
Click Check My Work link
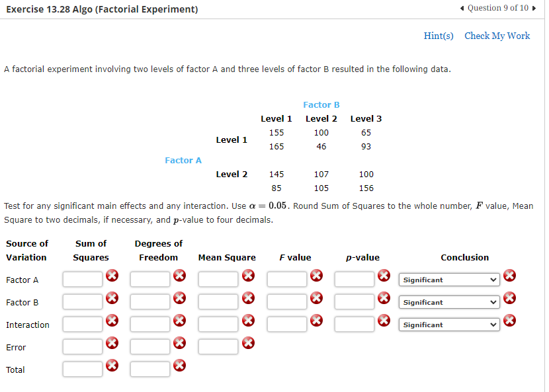tap(497, 36)
